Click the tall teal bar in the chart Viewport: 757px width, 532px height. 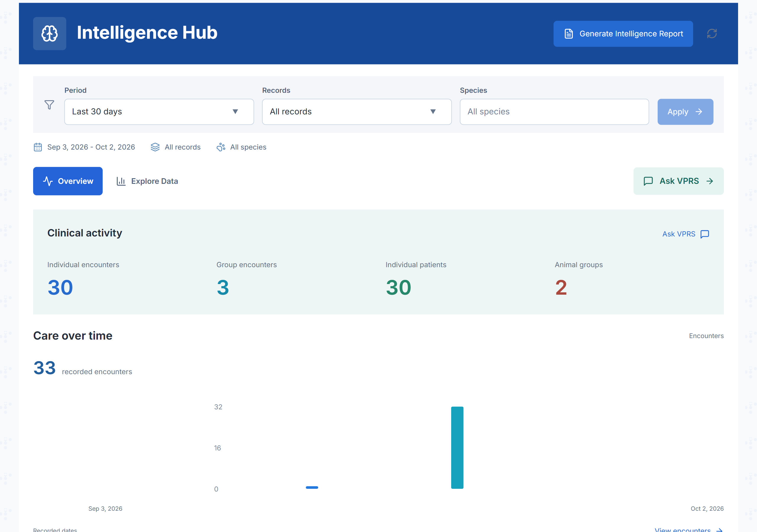click(x=457, y=447)
